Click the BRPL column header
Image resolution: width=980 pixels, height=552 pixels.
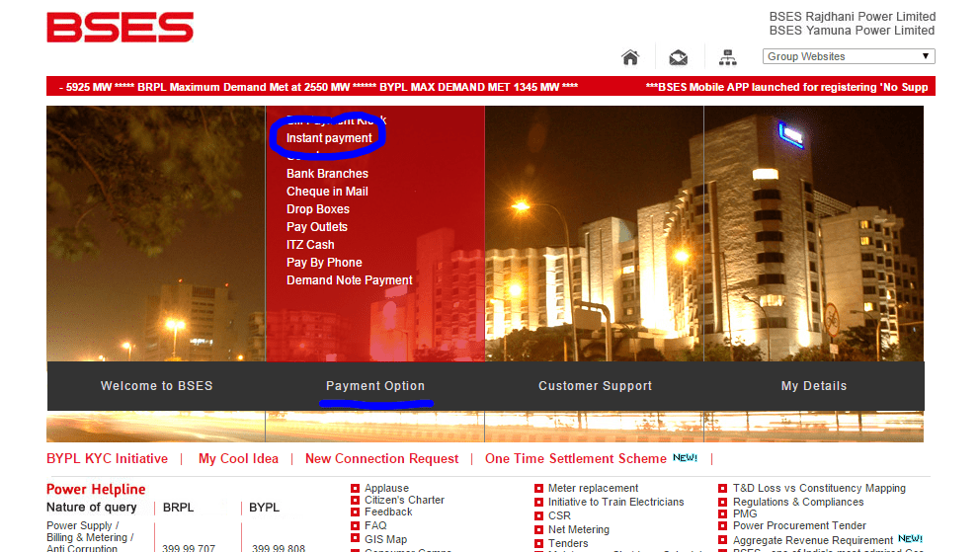[x=178, y=508]
